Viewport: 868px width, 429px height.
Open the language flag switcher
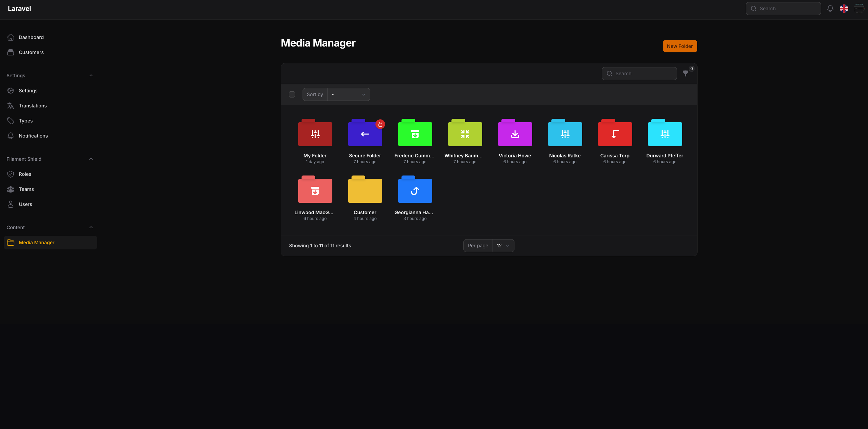click(844, 9)
